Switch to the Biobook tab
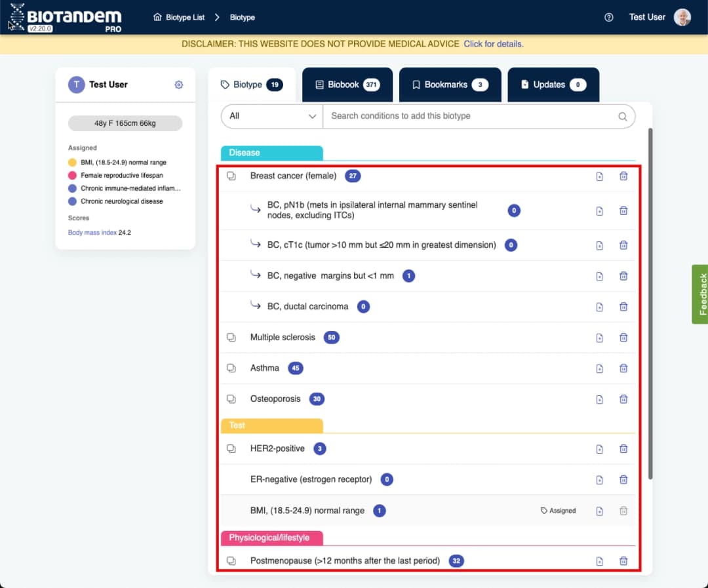708x588 pixels. [x=347, y=85]
